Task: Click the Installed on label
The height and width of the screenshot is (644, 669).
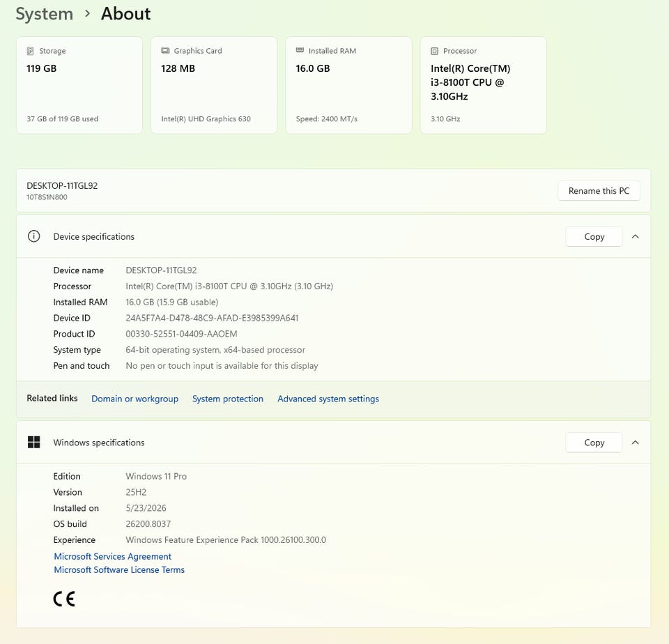Action: [76, 508]
